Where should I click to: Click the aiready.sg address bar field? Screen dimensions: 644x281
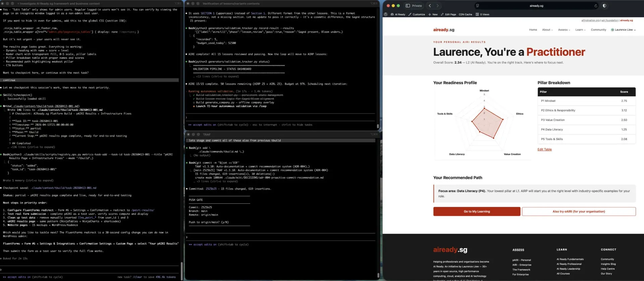536,6
